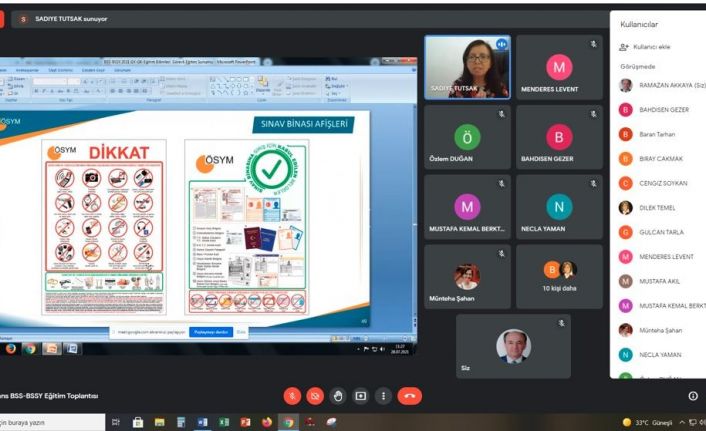Image resolution: width=706 pixels, height=431 pixels.
Task: Click blue stop-sharing button in shared screen
Action: 211,332
